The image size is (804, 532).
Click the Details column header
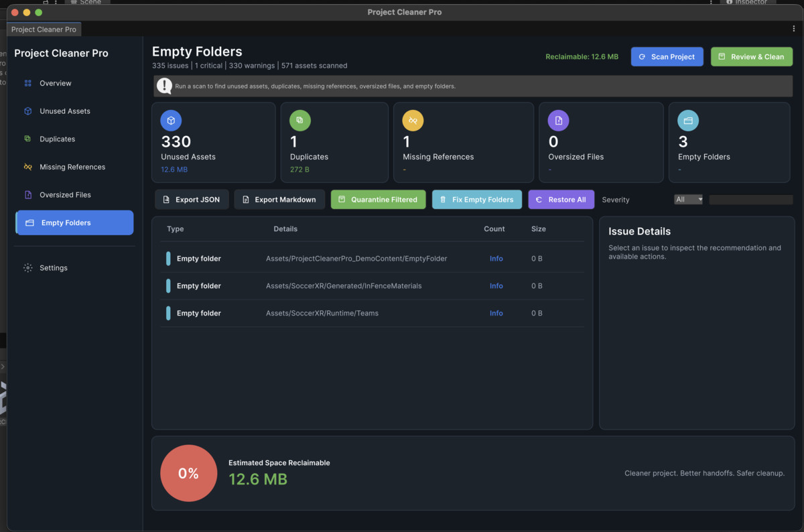tap(285, 229)
